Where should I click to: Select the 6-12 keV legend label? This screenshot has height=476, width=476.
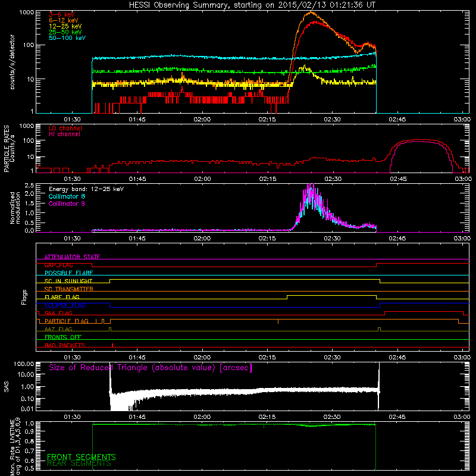point(64,20)
